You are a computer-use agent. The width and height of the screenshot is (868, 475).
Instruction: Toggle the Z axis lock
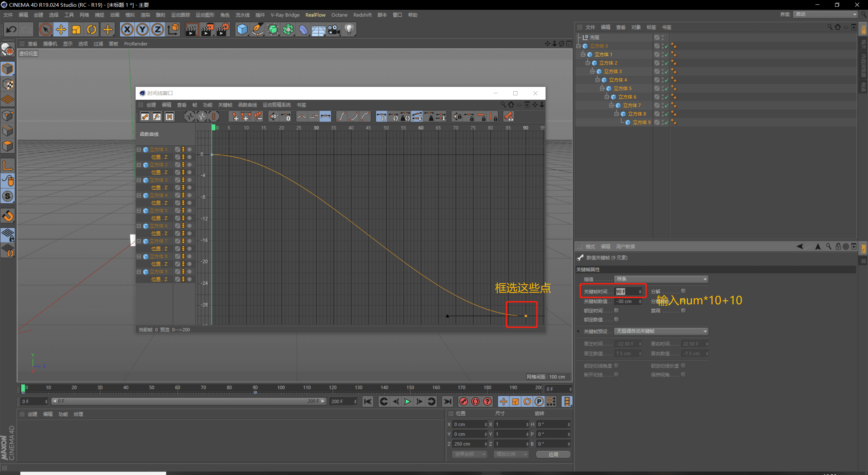click(158, 30)
